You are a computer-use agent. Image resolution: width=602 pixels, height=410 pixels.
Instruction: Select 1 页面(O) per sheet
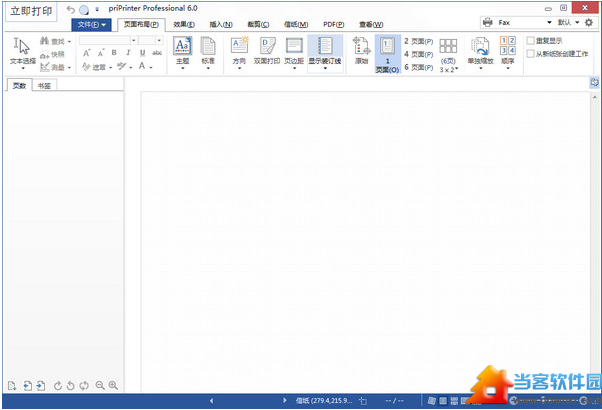pos(387,54)
